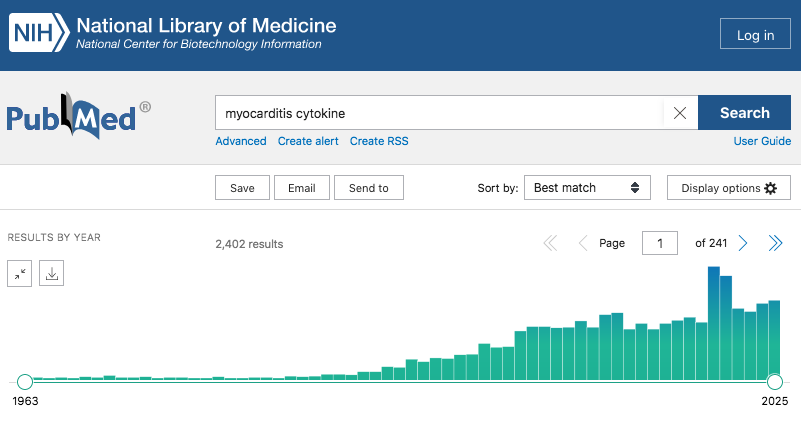Viewport: 801px width, 430px height.
Task: Click the 1963 start year slider handle
Action: pyautogui.click(x=25, y=381)
